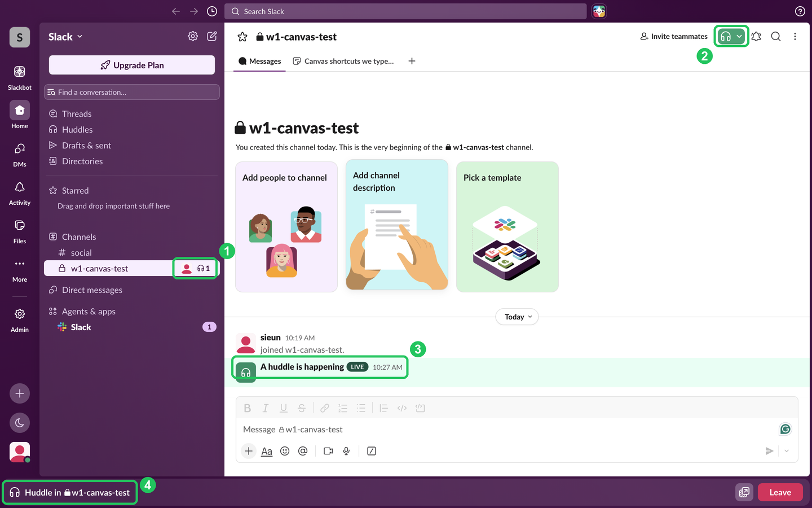Image resolution: width=812 pixels, height=508 pixels.
Task: Open Directories in the sidebar
Action: pyautogui.click(x=132, y=161)
